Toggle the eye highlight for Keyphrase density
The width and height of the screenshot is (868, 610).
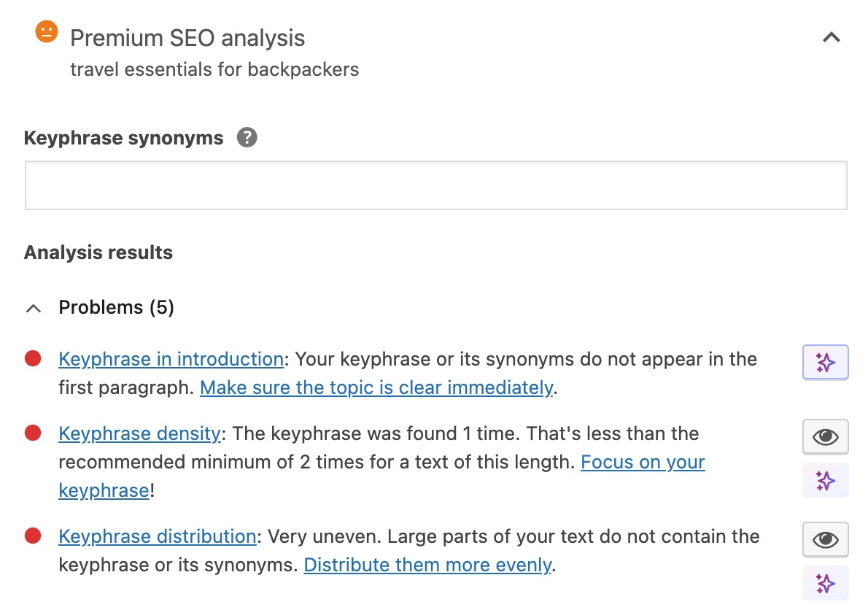coord(825,436)
